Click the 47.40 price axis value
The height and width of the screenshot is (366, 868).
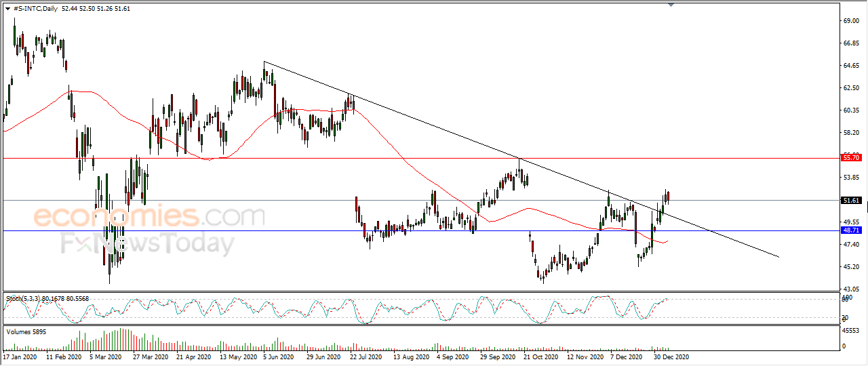850,245
